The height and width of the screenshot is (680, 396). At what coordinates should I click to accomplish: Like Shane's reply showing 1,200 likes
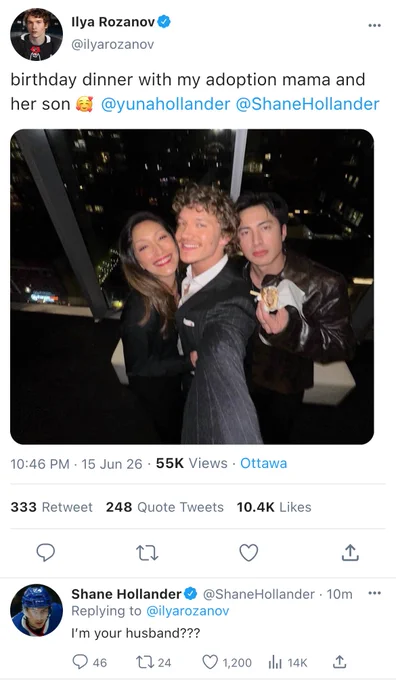227,662
